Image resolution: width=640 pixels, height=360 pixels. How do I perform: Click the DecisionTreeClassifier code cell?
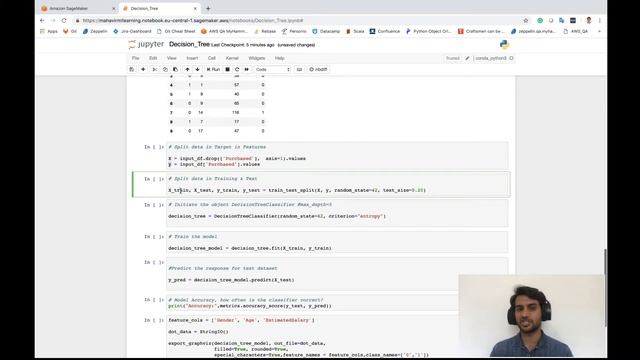point(337,213)
